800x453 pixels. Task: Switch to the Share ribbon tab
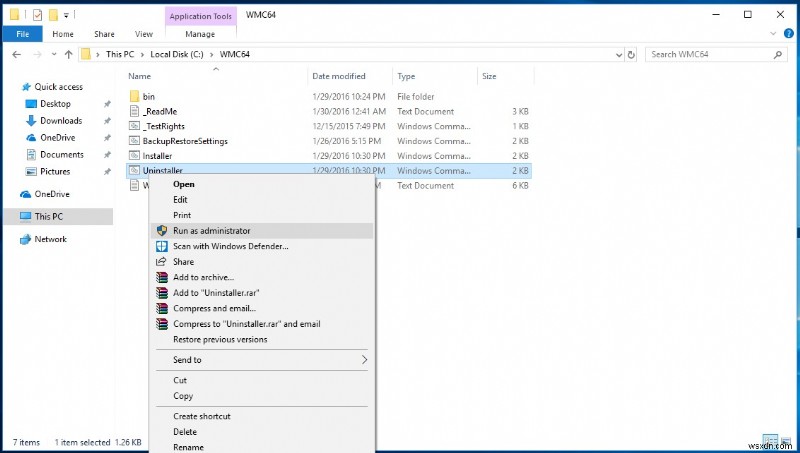point(104,34)
